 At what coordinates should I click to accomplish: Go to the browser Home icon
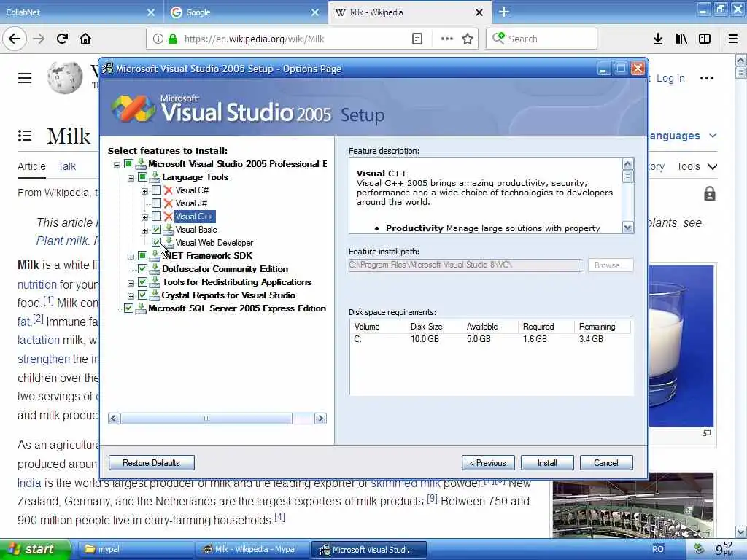pyautogui.click(x=85, y=39)
